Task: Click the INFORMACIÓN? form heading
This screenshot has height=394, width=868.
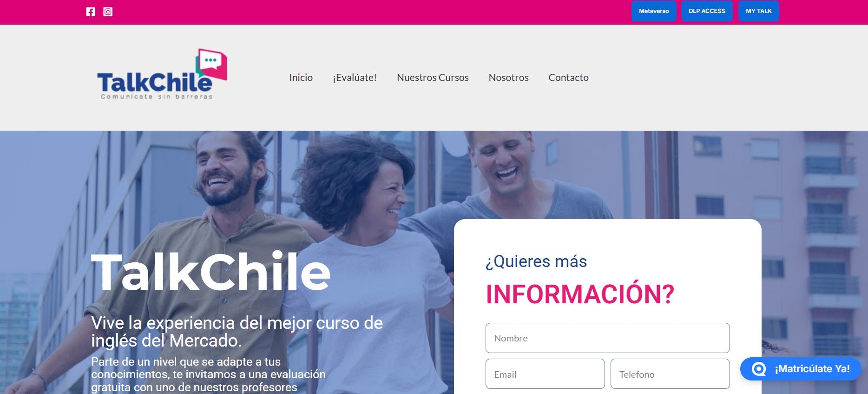Action: [580, 294]
